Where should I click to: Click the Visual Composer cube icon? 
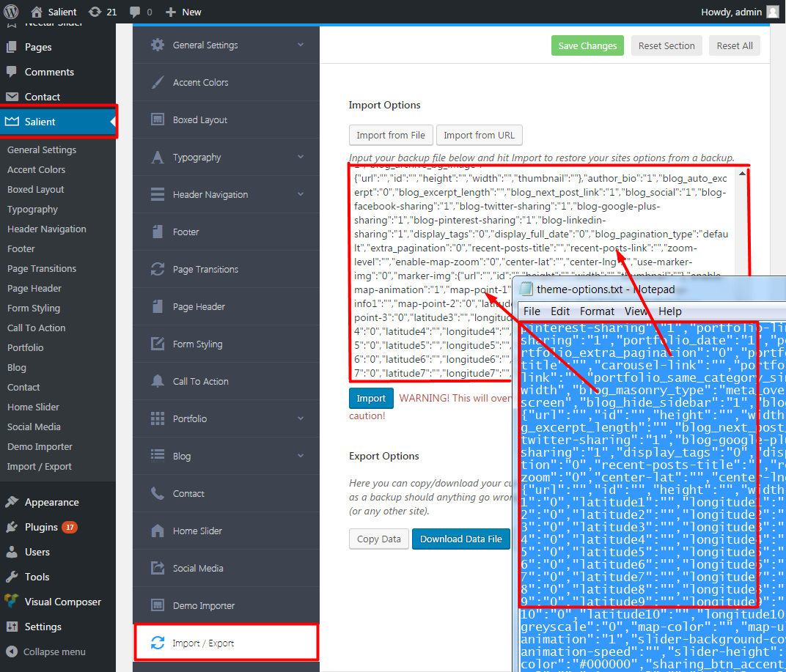pyautogui.click(x=12, y=602)
